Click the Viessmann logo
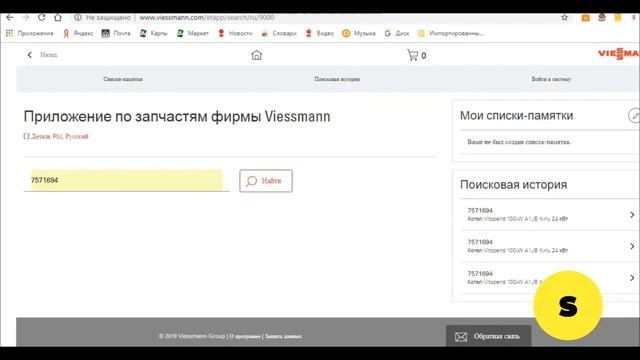 pos(619,53)
